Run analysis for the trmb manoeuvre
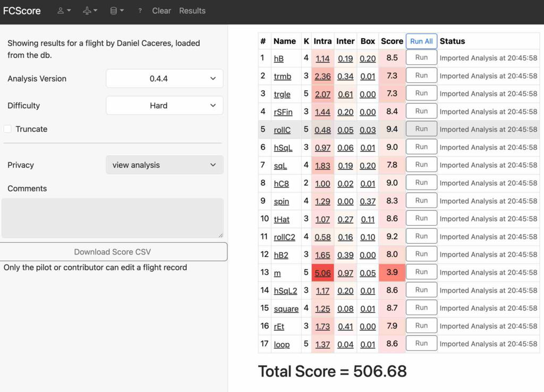This screenshot has height=392, width=544. pos(421,75)
